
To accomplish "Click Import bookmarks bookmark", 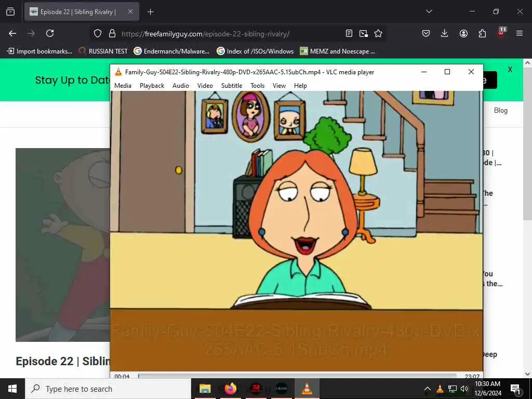I will (x=39, y=51).
